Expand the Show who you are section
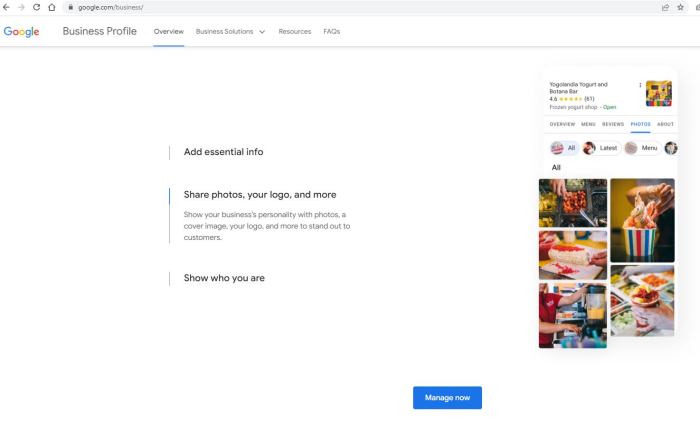This screenshot has height=422, width=700. tap(224, 278)
